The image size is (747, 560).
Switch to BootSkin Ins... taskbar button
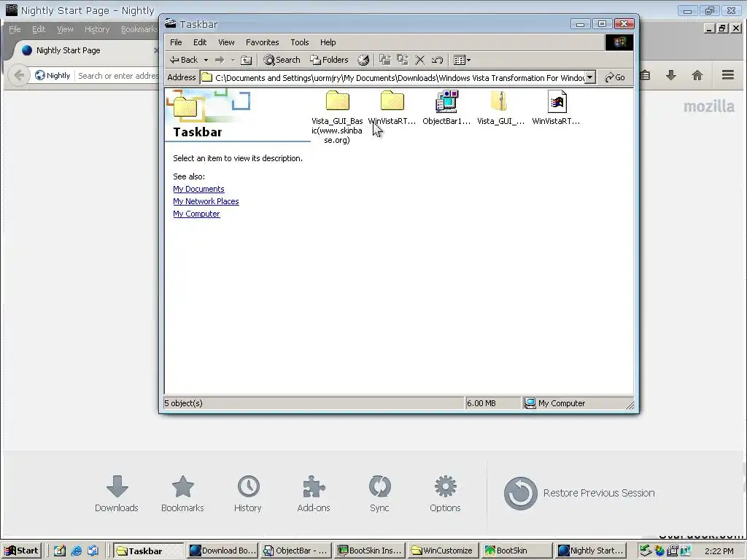coord(370,551)
